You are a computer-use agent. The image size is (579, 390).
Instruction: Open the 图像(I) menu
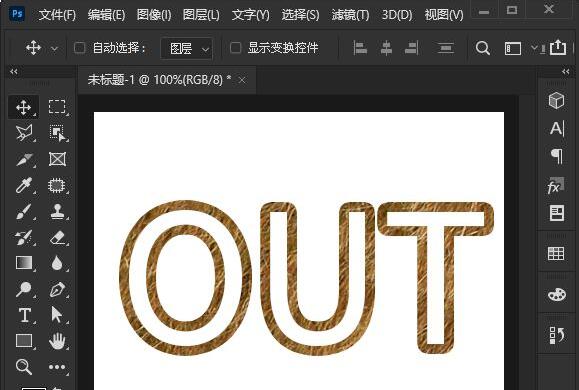coord(154,15)
